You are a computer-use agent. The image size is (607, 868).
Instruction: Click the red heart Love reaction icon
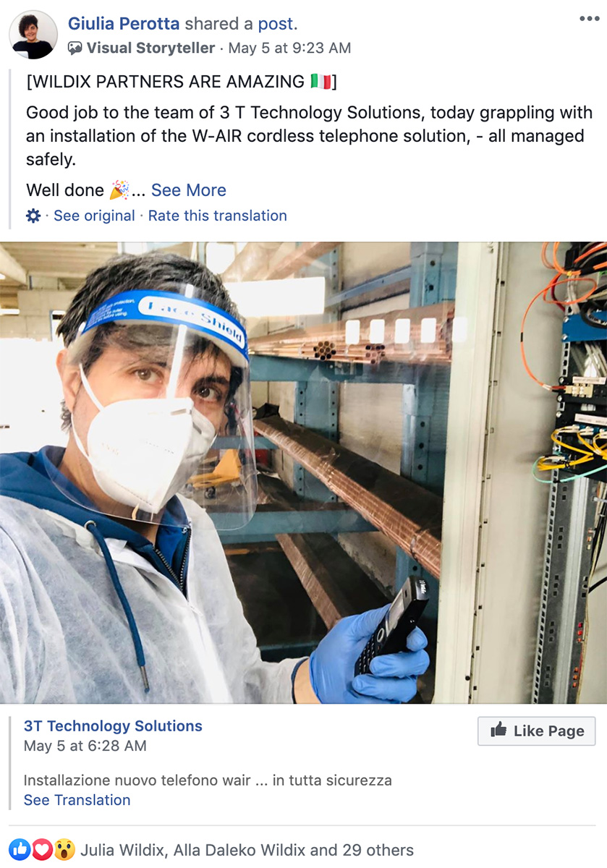(x=42, y=849)
